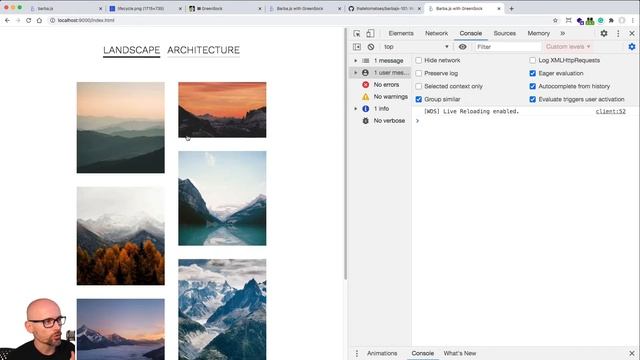Enable Log XMLHttpRequests checkbox

[533, 60]
